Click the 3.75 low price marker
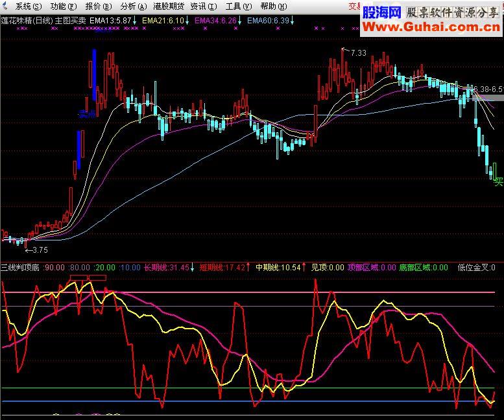Screen dimensions: 504x420 pyautogui.click(x=40, y=250)
